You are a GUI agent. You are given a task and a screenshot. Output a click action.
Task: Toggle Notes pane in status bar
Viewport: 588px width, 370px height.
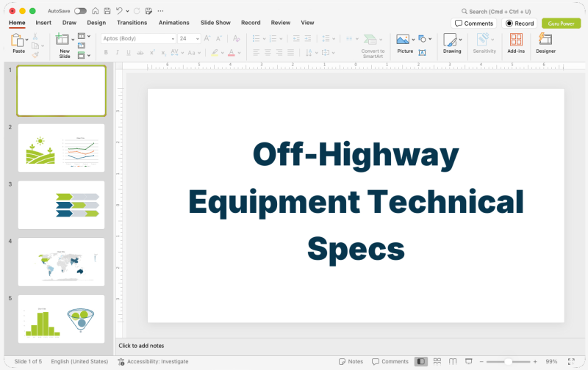tap(351, 361)
